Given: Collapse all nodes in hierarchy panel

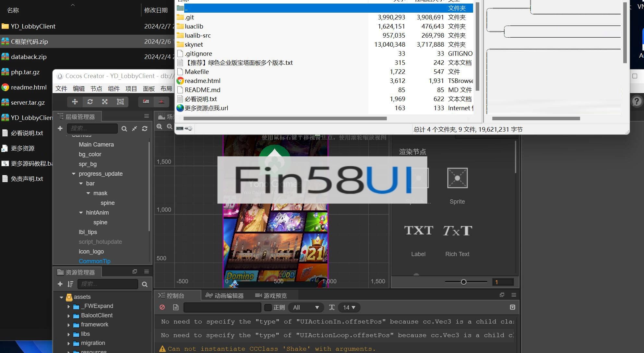Looking at the screenshot, I should click(x=134, y=129).
